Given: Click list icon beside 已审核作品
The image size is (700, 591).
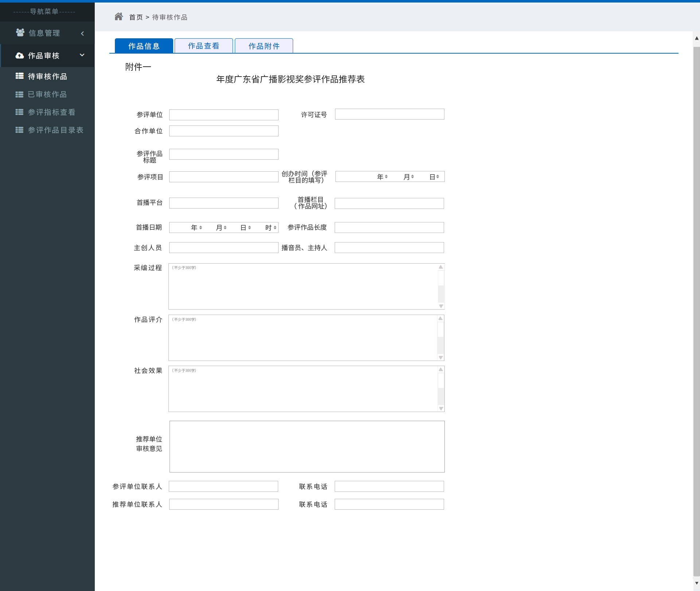Looking at the screenshot, I should click(x=19, y=94).
